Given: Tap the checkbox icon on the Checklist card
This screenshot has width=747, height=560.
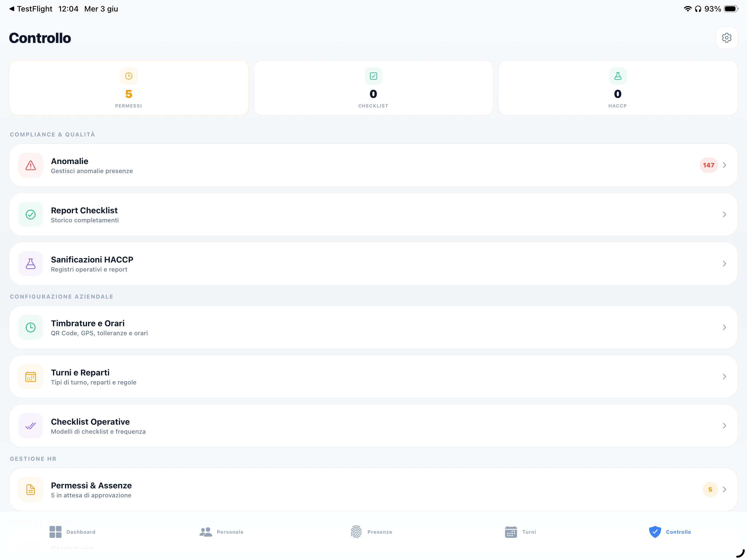Looking at the screenshot, I should (373, 76).
